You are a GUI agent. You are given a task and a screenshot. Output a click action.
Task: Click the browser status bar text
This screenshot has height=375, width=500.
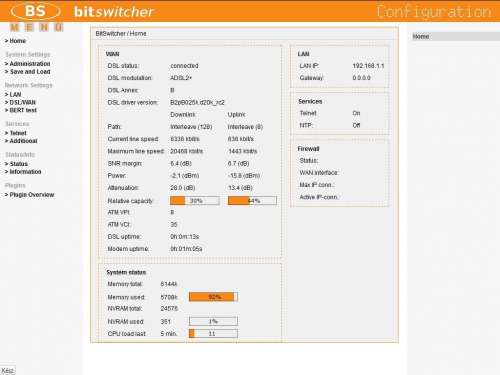point(7,370)
